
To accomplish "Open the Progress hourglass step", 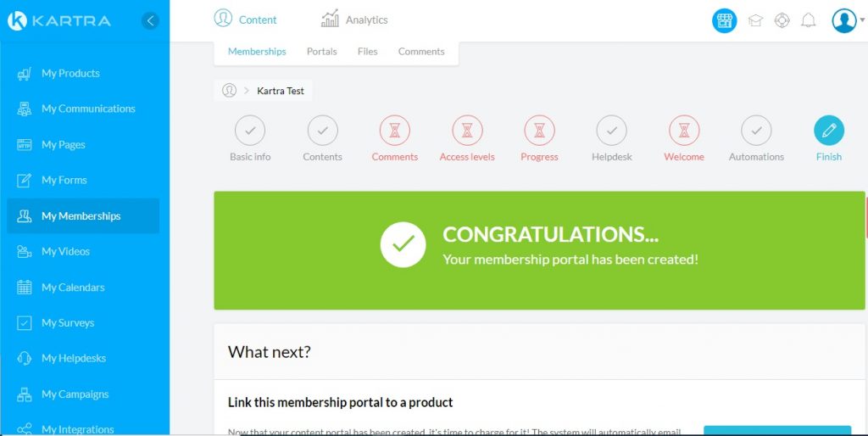I will point(539,131).
